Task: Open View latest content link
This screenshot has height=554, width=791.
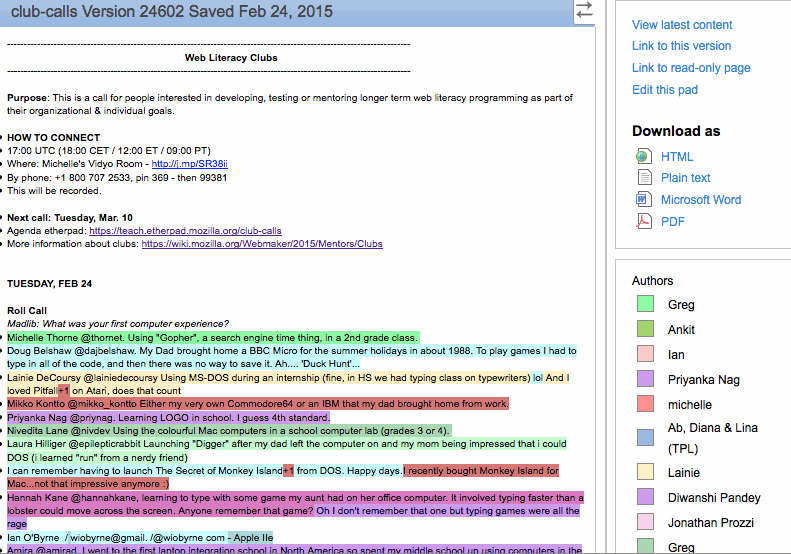Action: pyautogui.click(x=682, y=25)
